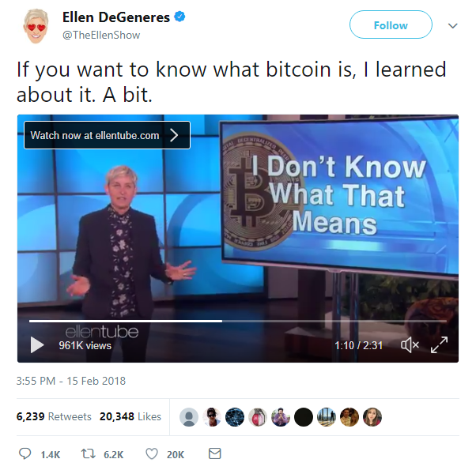View the 6,239 Retweets list
Viewport: 476px width, 474px height.
pos(54,416)
